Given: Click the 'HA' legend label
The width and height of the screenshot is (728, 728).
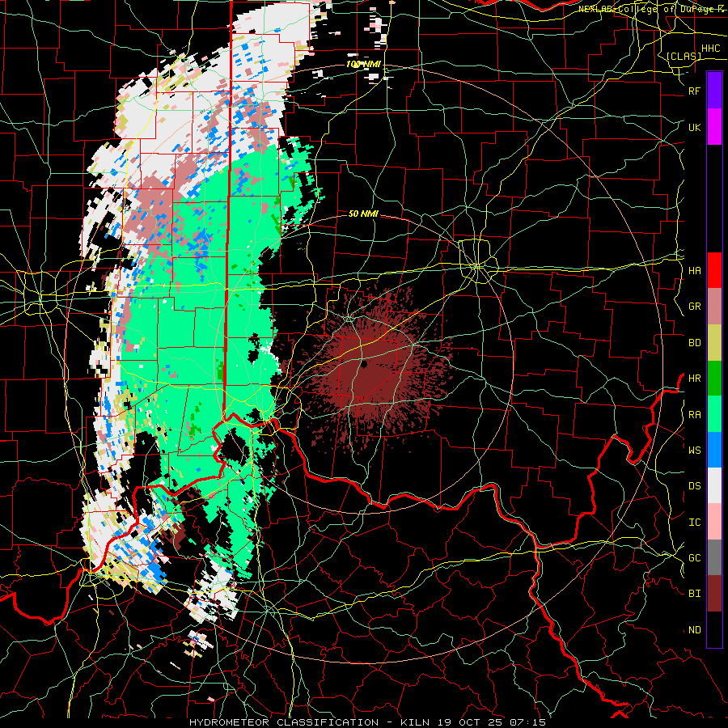Looking at the screenshot, I should (x=694, y=271).
